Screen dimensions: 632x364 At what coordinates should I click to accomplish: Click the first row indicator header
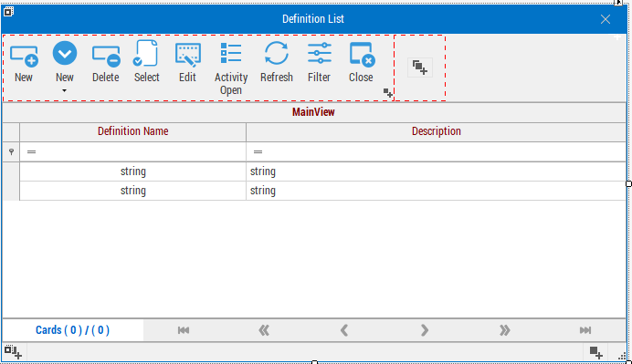[x=11, y=172]
